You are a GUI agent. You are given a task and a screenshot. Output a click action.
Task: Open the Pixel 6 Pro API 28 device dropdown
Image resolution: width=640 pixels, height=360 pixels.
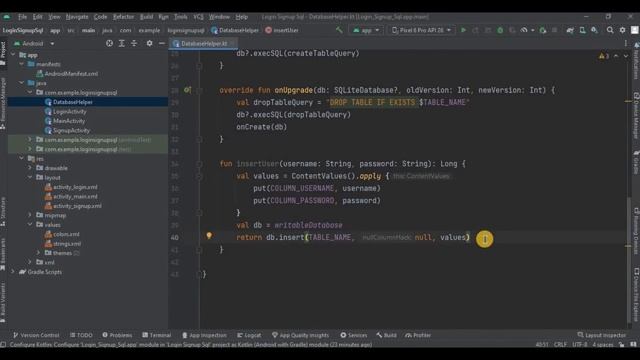click(x=421, y=30)
